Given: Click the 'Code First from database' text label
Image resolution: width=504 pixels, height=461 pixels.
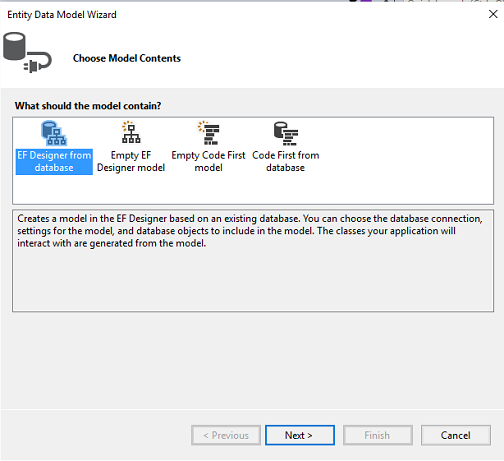Looking at the screenshot, I should [x=286, y=161].
